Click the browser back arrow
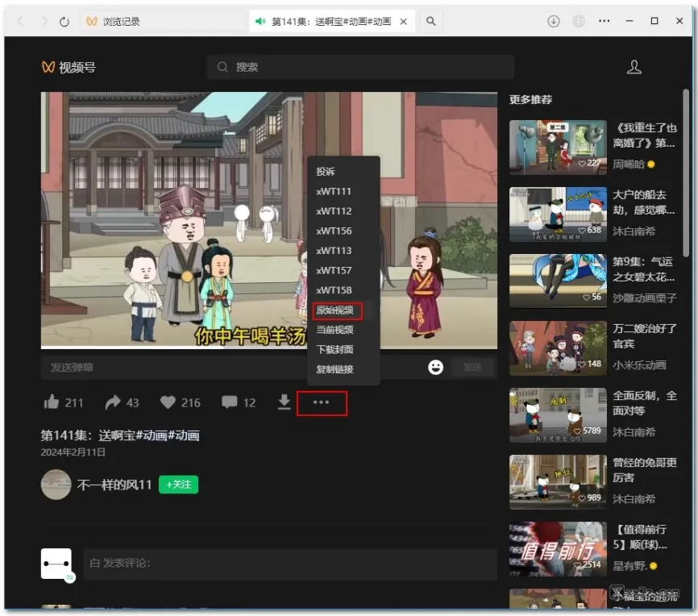This screenshot has height=616, width=698. pyautogui.click(x=20, y=21)
